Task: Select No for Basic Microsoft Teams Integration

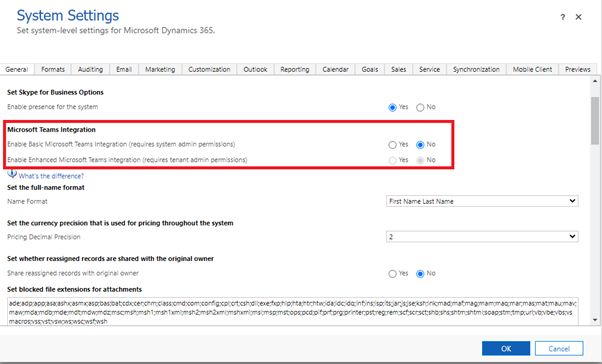Action: [420, 145]
